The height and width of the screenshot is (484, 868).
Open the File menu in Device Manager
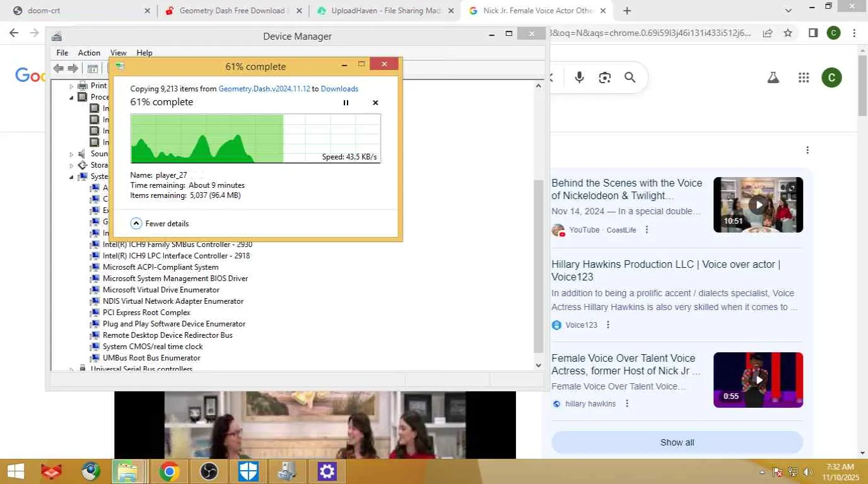pyautogui.click(x=62, y=53)
